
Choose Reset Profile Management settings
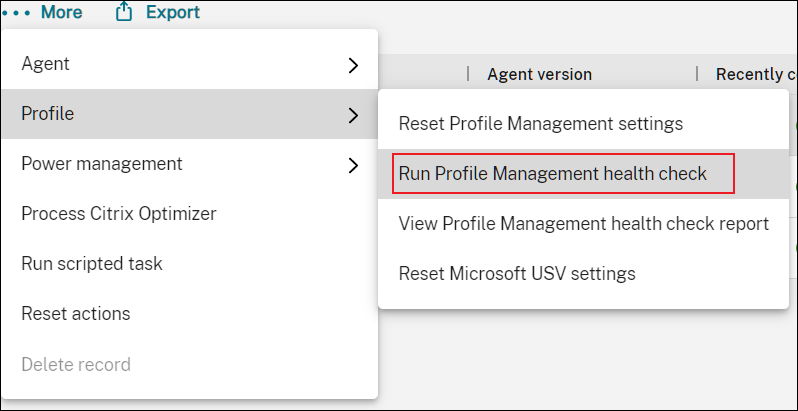point(541,124)
